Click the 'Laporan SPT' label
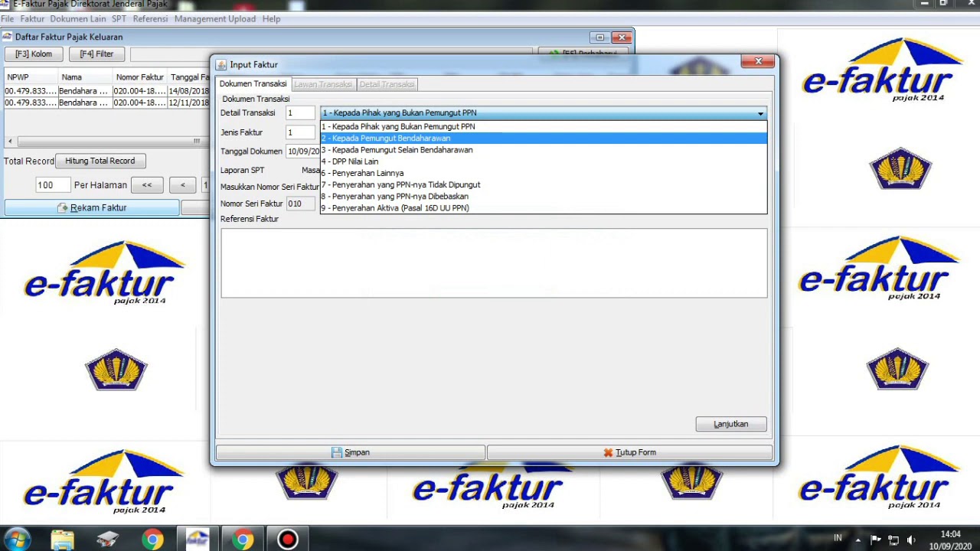Screen dimensions: 980x551 242,170
